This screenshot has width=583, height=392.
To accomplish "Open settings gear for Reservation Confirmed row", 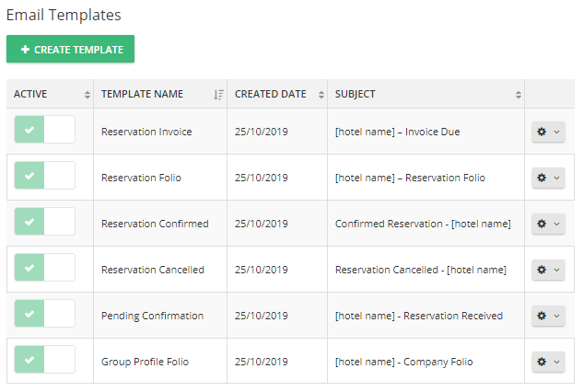I will [x=542, y=224].
